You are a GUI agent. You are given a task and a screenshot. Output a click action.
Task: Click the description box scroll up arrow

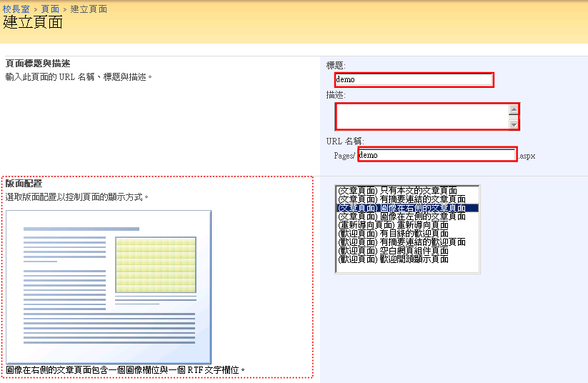(x=514, y=109)
